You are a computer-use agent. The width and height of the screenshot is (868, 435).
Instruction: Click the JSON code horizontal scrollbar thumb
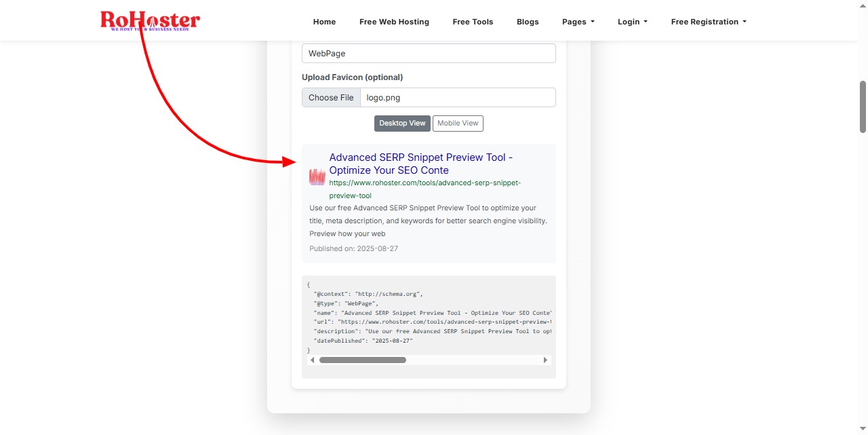(x=363, y=360)
